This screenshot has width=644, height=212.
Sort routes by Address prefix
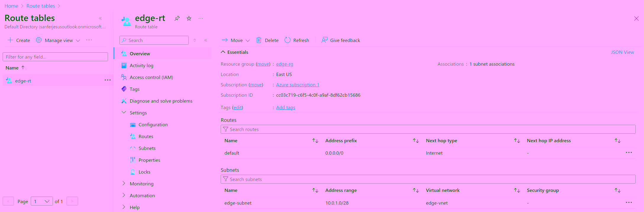point(416,141)
